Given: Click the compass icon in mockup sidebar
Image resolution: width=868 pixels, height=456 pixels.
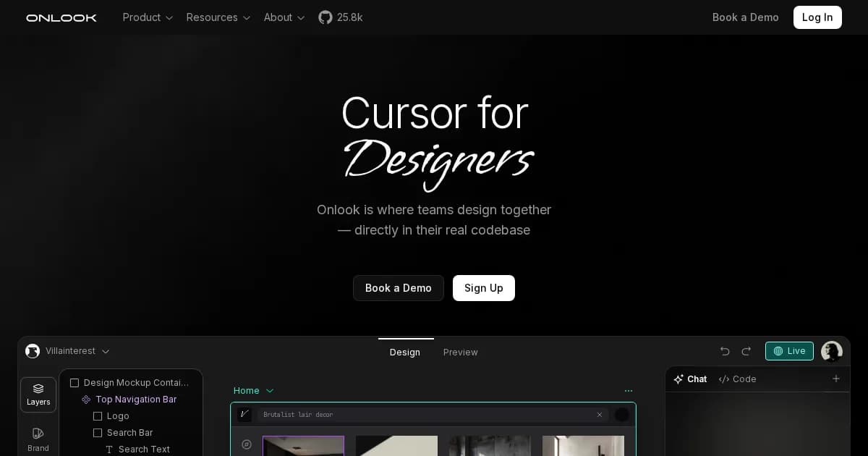Looking at the screenshot, I should click(x=247, y=444).
